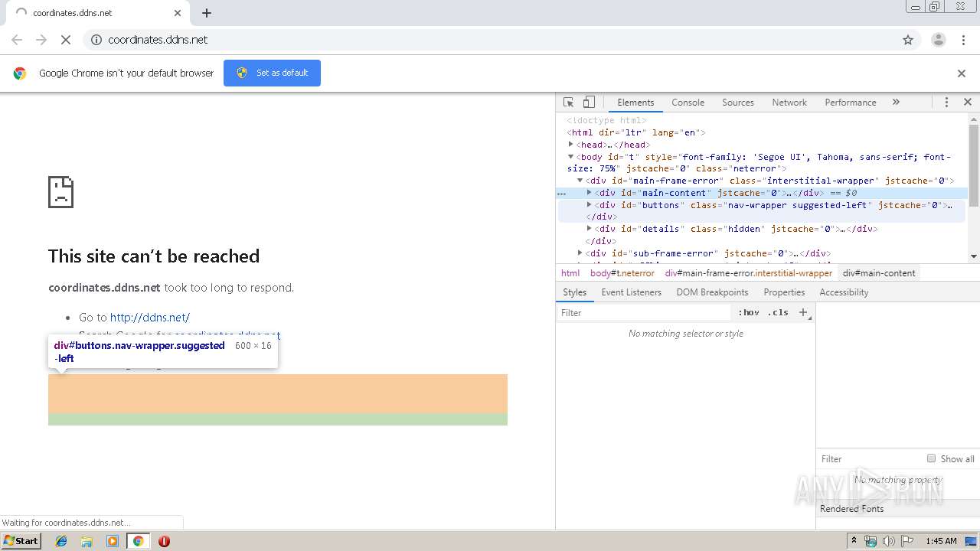Screen dimensions: 980x551
Task: Show more DevTools tabs via chevron
Action: 896,102
